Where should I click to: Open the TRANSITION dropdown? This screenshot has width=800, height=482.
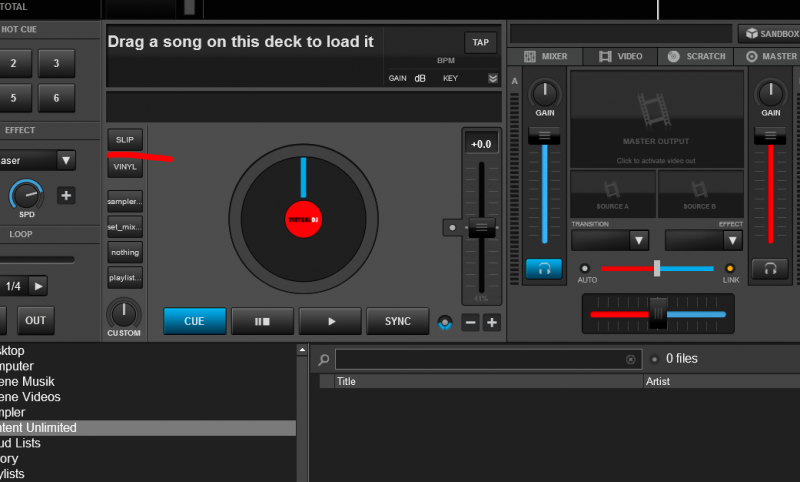(x=610, y=240)
